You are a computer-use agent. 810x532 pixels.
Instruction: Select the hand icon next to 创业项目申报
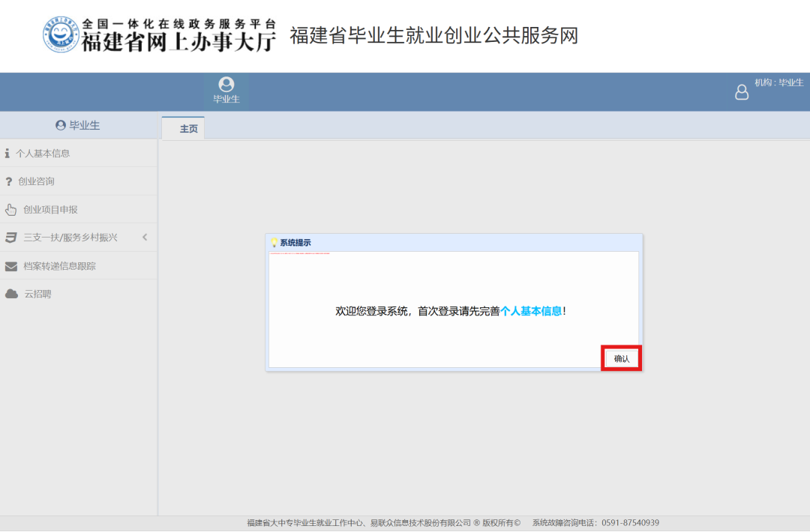pyautogui.click(x=13, y=209)
